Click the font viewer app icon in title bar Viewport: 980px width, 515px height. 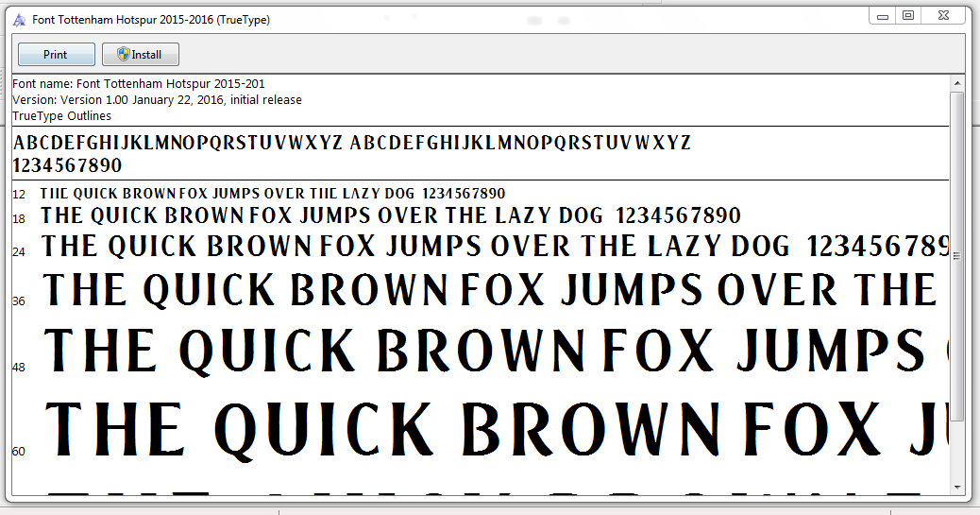coord(20,20)
